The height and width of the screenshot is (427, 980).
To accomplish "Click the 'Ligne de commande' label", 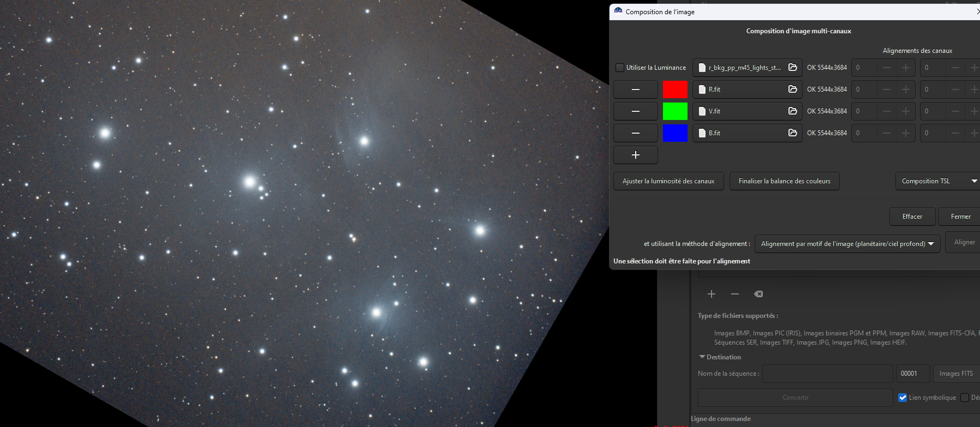I will point(721,419).
